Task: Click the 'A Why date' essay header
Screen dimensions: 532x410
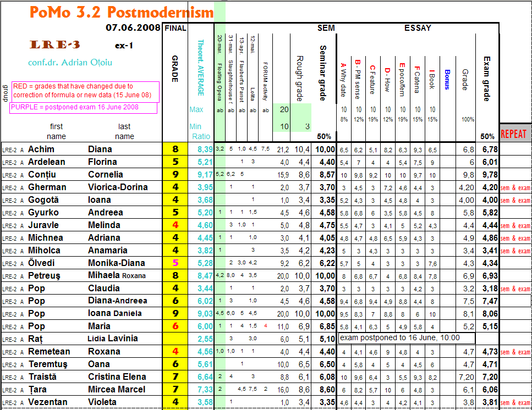Action: (343, 80)
